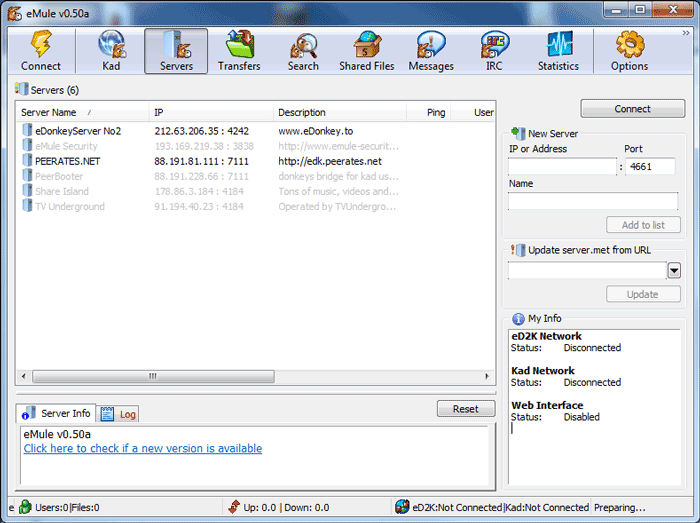Click Web Interface heading in My Info
The image size is (700, 523).
547,405
